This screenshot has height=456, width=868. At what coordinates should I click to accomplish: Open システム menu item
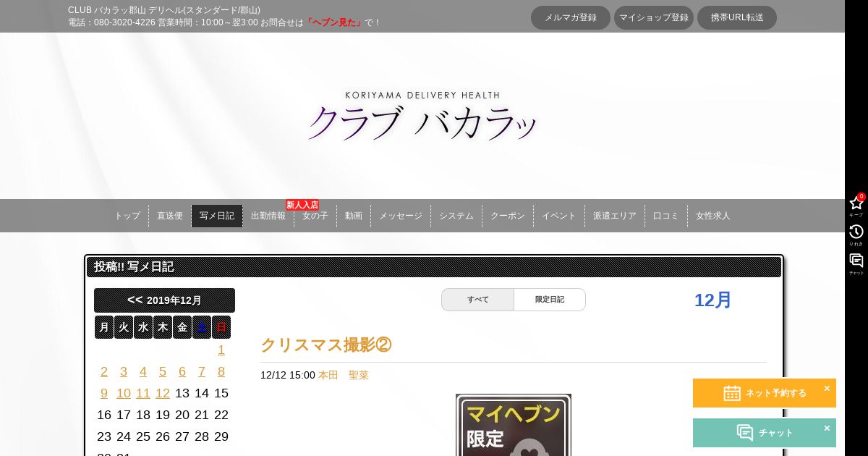tap(456, 216)
